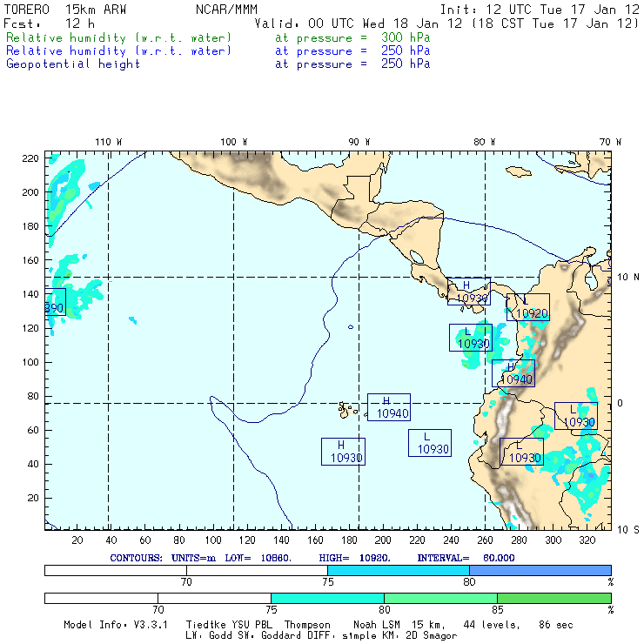644x644 pixels.
Task: Click the '44 levels,' model text
Action: point(492,625)
